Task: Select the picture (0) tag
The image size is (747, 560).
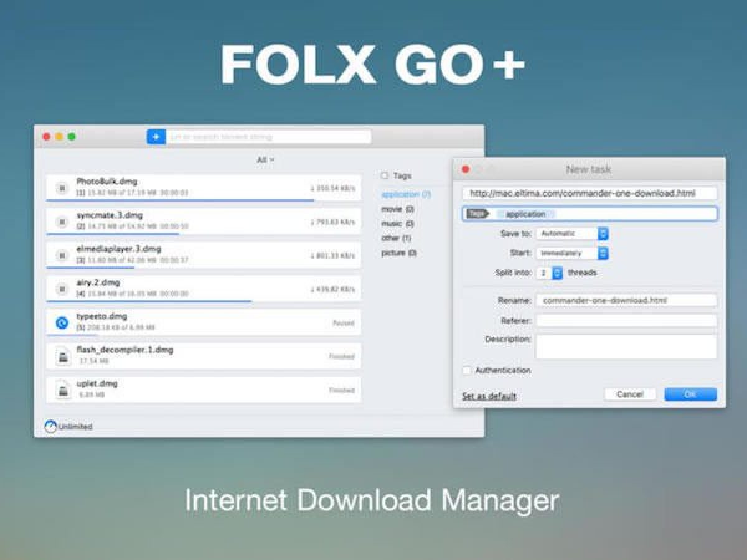Action: click(x=399, y=253)
